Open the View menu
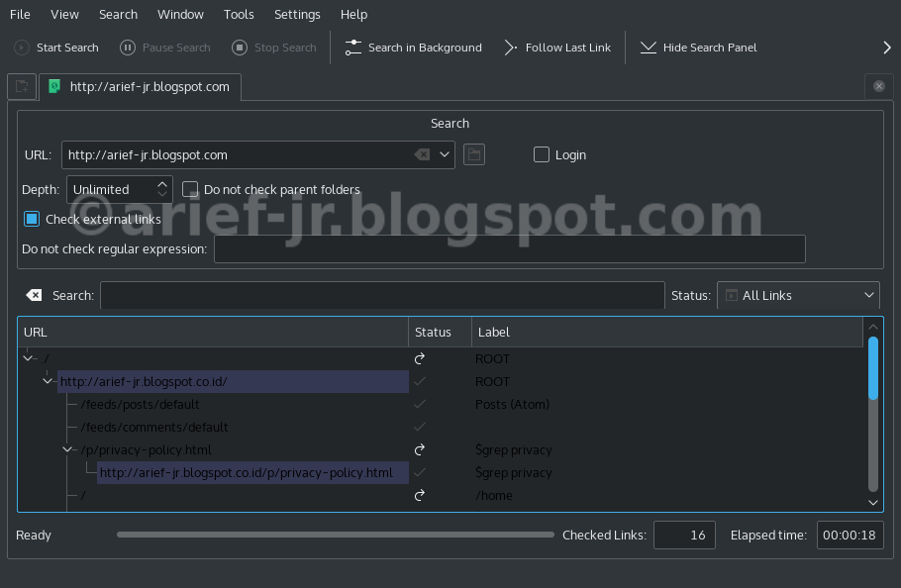This screenshot has height=588, width=901. 65,15
